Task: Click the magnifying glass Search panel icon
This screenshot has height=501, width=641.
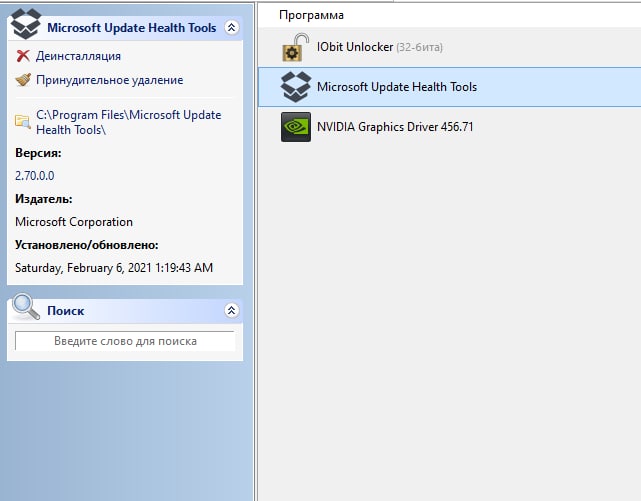Action: pos(26,306)
